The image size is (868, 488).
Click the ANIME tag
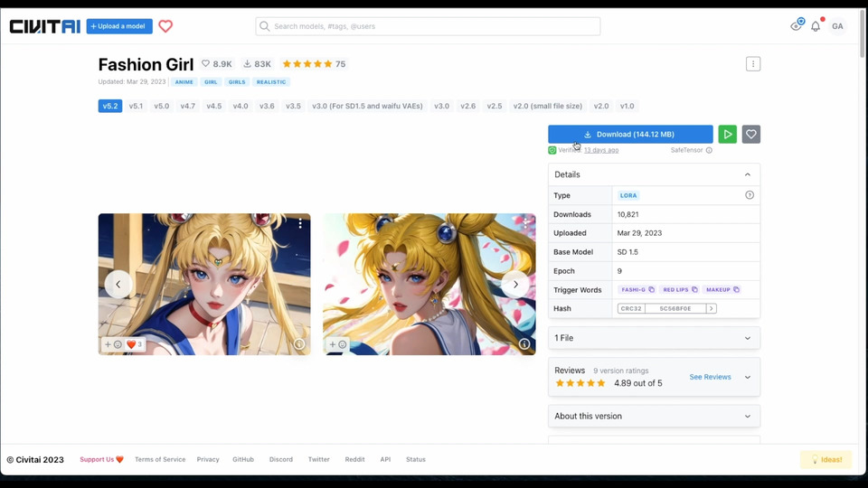(x=184, y=82)
